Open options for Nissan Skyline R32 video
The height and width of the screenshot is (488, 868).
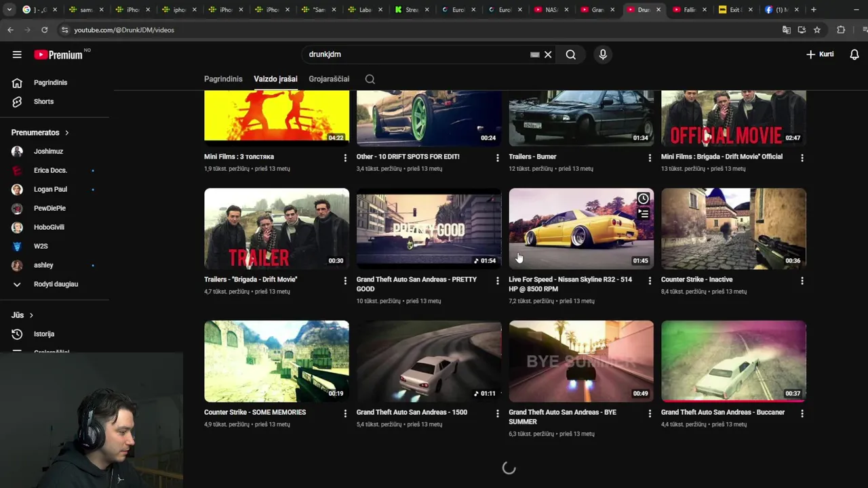point(650,281)
